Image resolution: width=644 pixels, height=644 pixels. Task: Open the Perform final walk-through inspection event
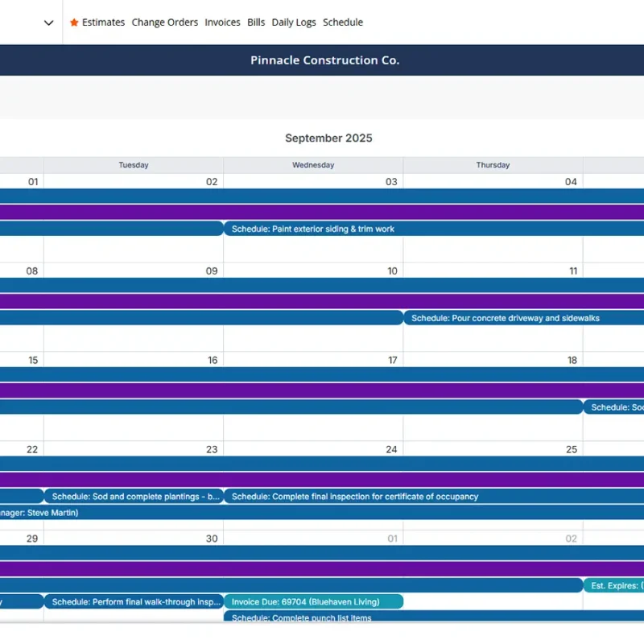tap(134, 601)
